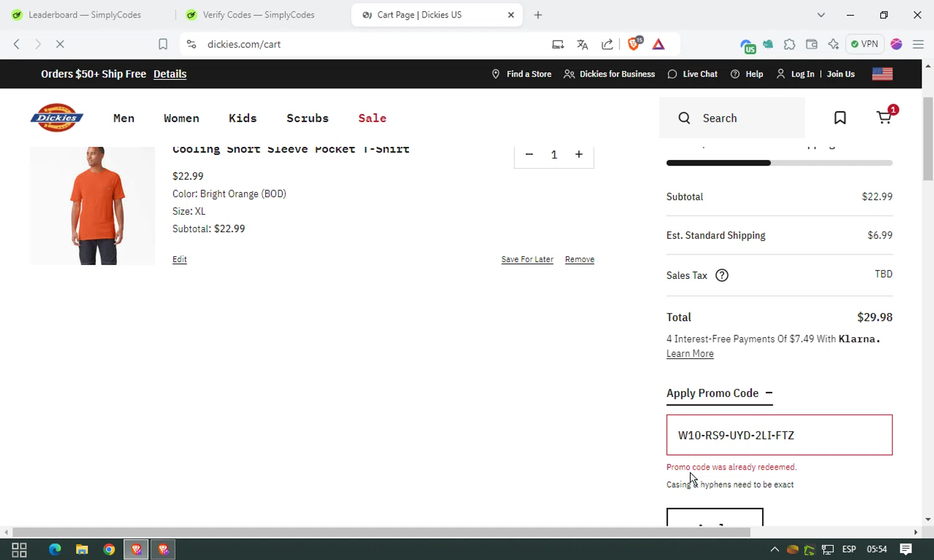Image resolution: width=934 pixels, height=560 pixels.
Task: Open Dickies for Business link
Action: pyautogui.click(x=610, y=74)
